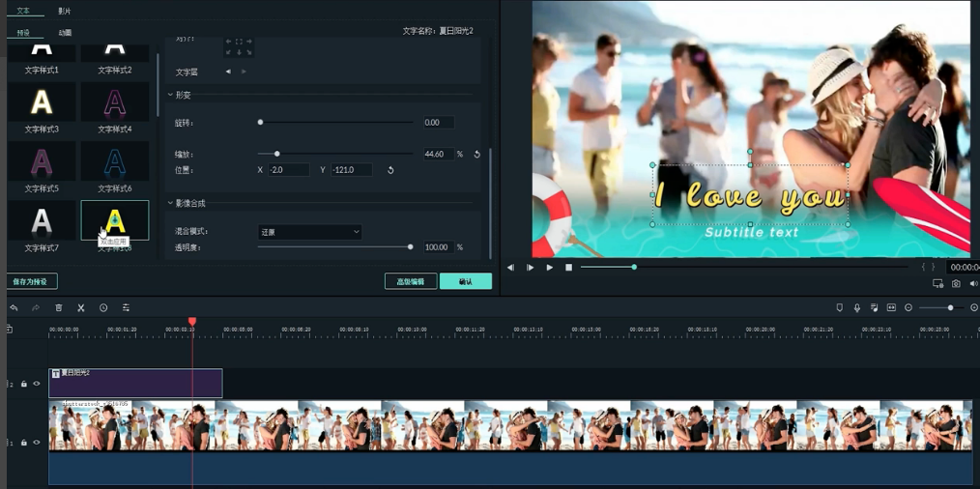Reset the scale value with reset arrow

click(476, 155)
